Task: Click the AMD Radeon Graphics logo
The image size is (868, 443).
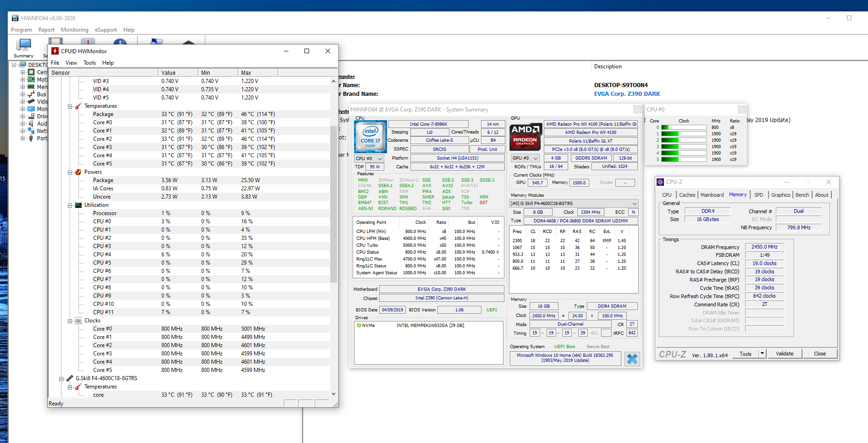Action: pyautogui.click(x=525, y=136)
